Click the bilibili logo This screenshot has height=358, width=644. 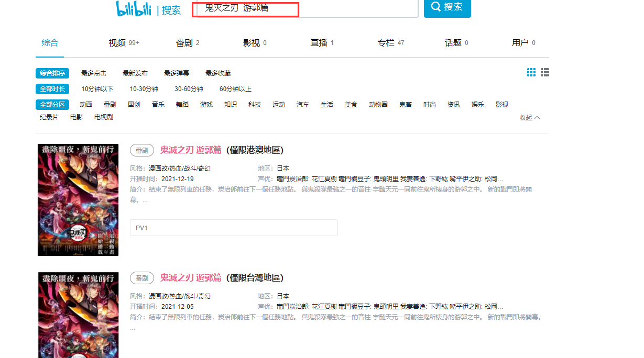pyautogui.click(x=133, y=9)
